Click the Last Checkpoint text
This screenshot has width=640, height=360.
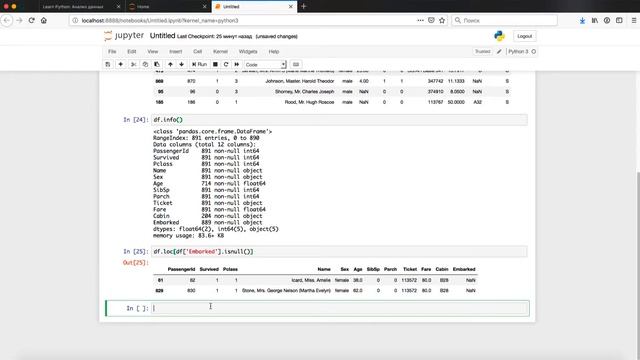coord(215,36)
